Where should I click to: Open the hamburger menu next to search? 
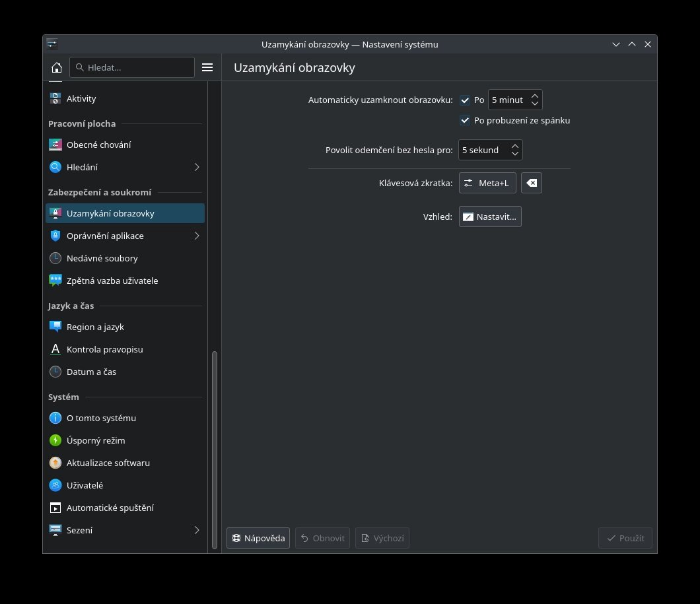coord(207,67)
